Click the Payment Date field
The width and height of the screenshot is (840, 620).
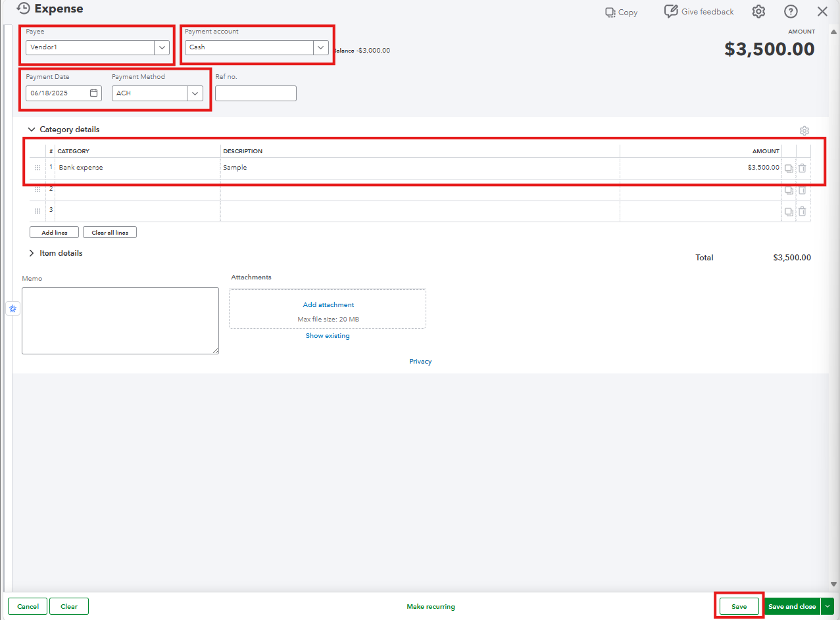point(64,93)
